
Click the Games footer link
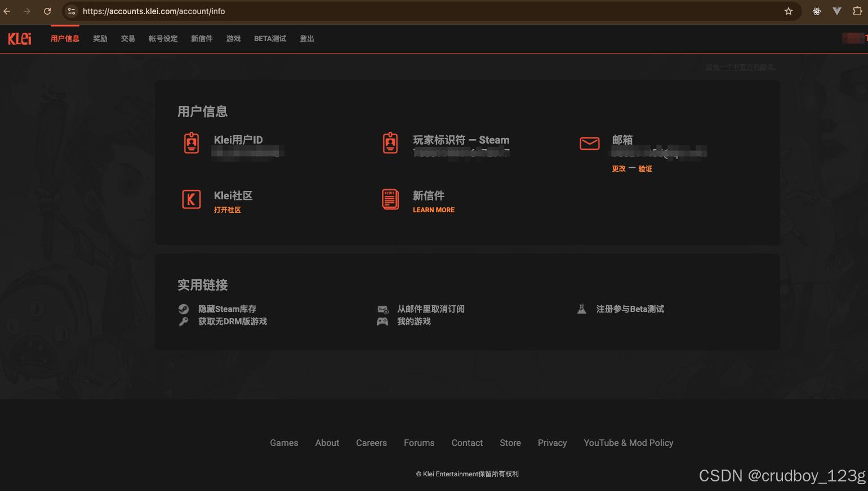coord(284,443)
